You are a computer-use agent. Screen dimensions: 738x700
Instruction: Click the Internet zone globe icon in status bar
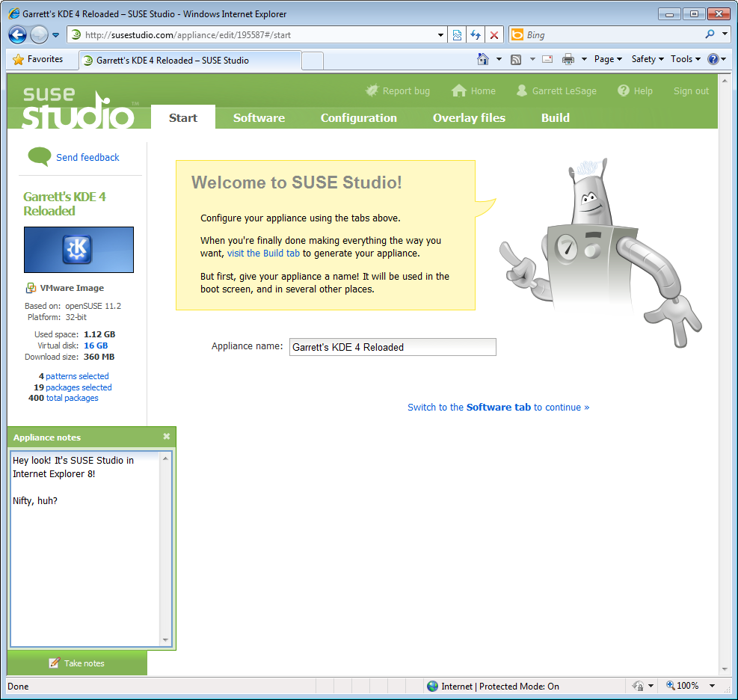[x=432, y=686]
